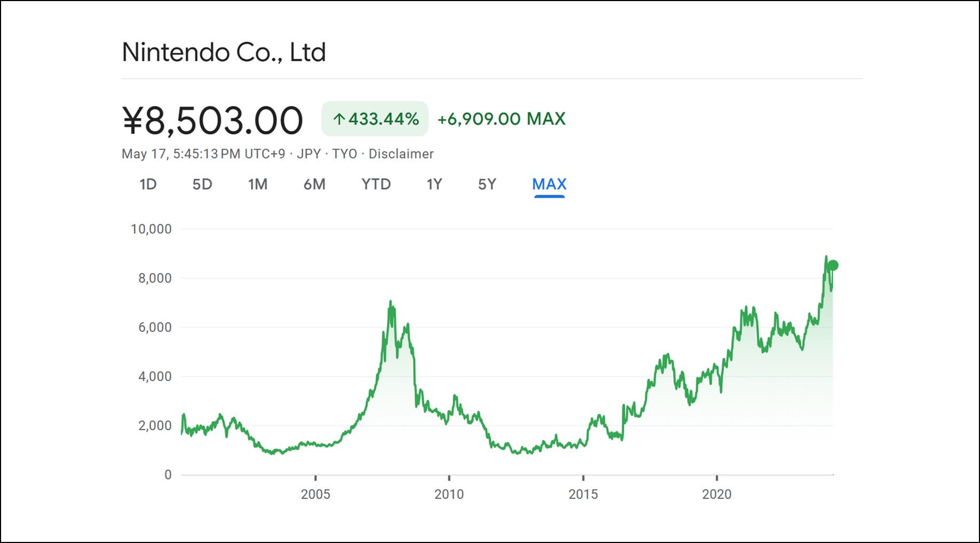Screen dimensions: 980x543
Task: Show the 6M chart range
Action: pos(314,185)
